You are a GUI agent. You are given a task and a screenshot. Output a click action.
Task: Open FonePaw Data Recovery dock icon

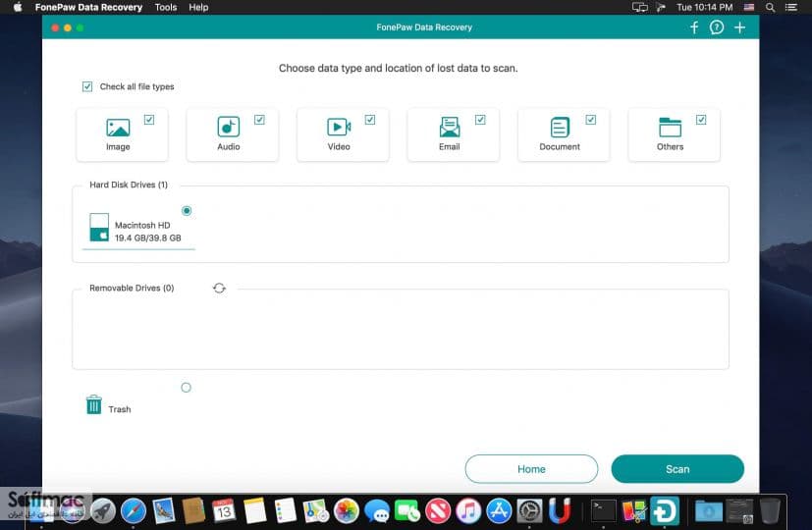[665, 510]
